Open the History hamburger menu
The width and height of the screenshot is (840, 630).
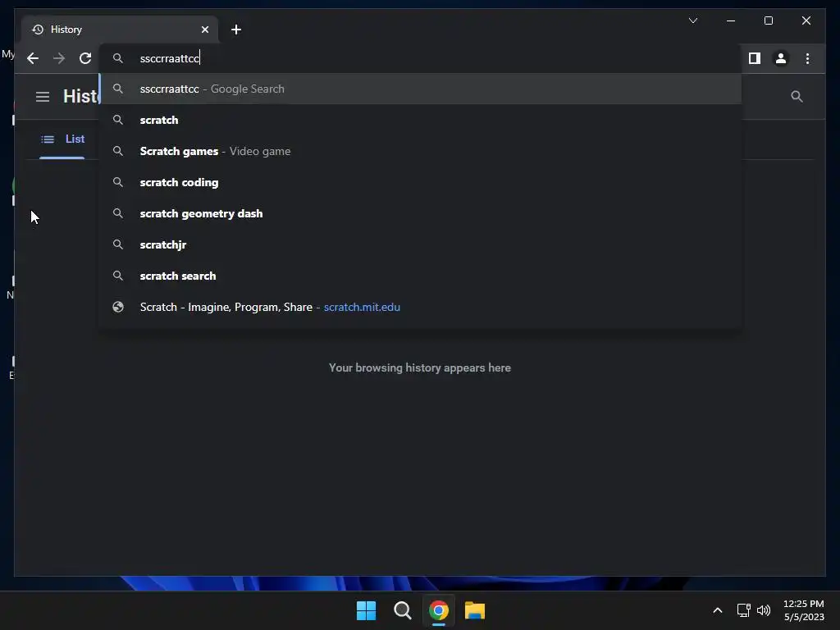43,97
